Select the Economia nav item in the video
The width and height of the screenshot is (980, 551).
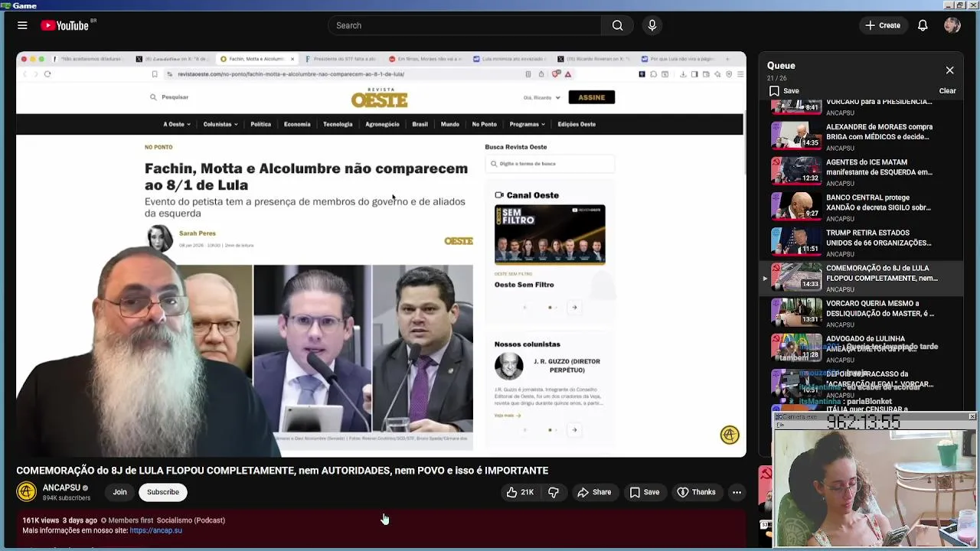pos(297,124)
